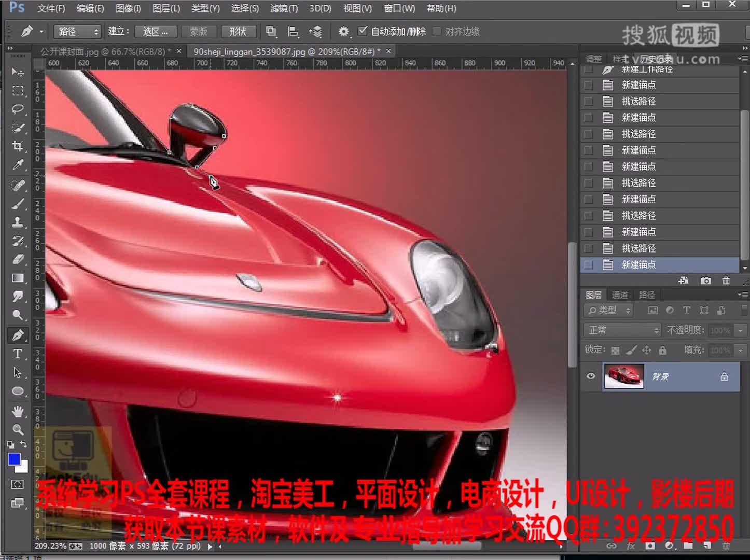Switch to the 公开课封面.jpg document tab
Image resolution: width=750 pixels, height=560 pixels.
(x=106, y=51)
